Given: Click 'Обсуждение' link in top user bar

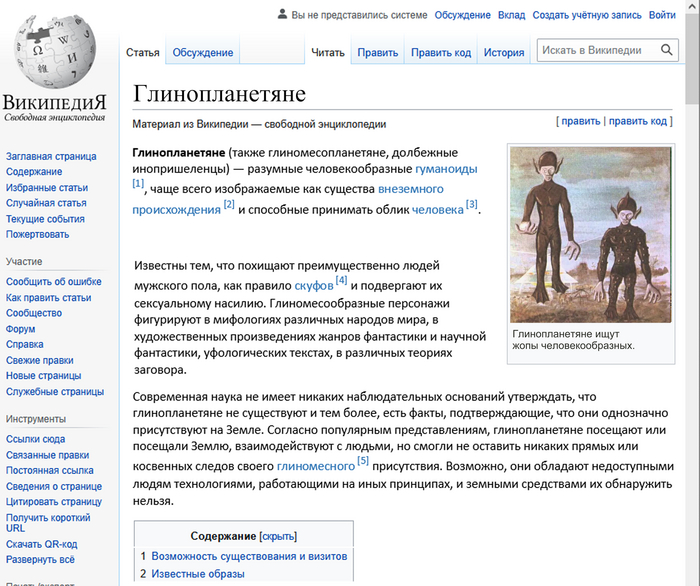Looking at the screenshot, I should 462,15.
